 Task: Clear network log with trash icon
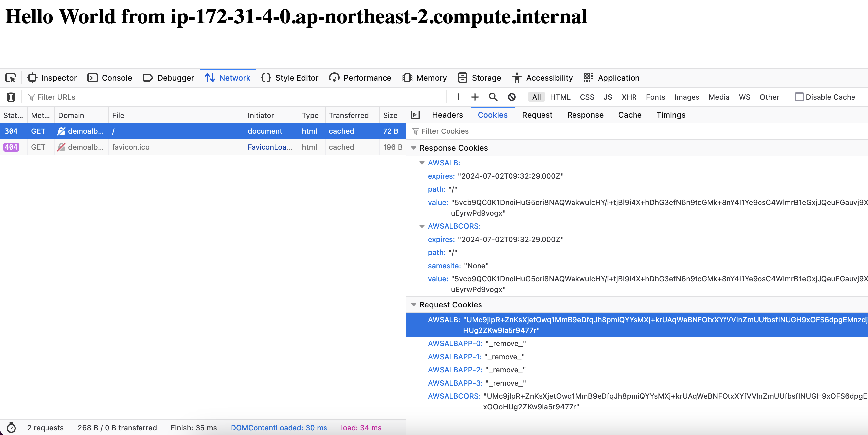pyautogui.click(x=11, y=97)
